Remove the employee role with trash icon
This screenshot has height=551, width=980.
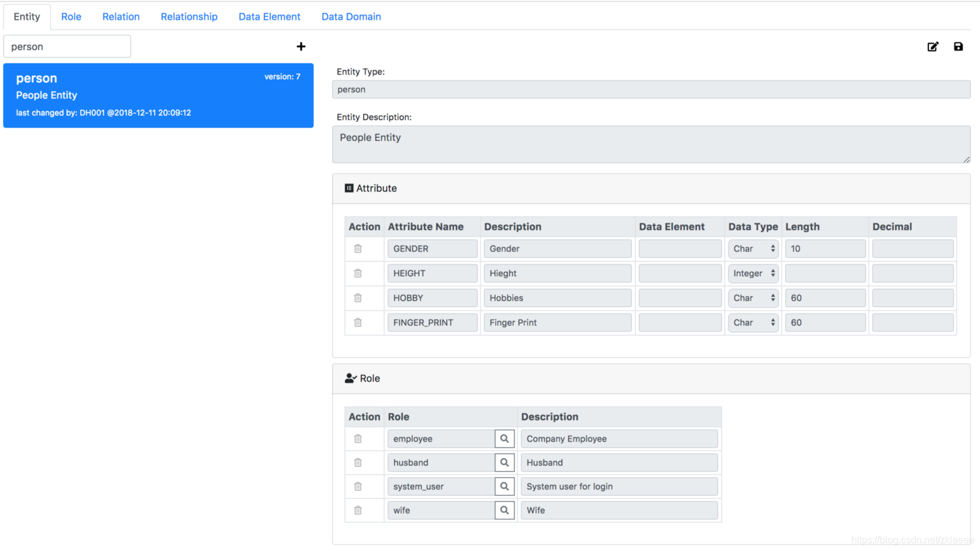coord(358,438)
